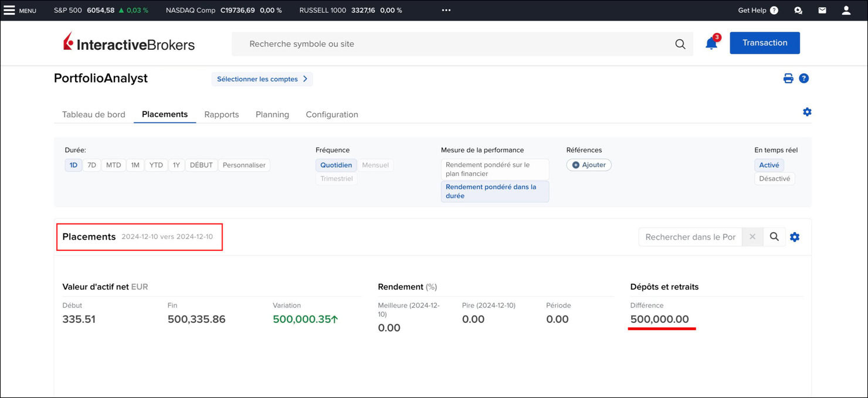The image size is (868, 398).
Task: Open the PortfolioAnalyst help question icon
Action: pyautogui.click(x=804, y=79)
